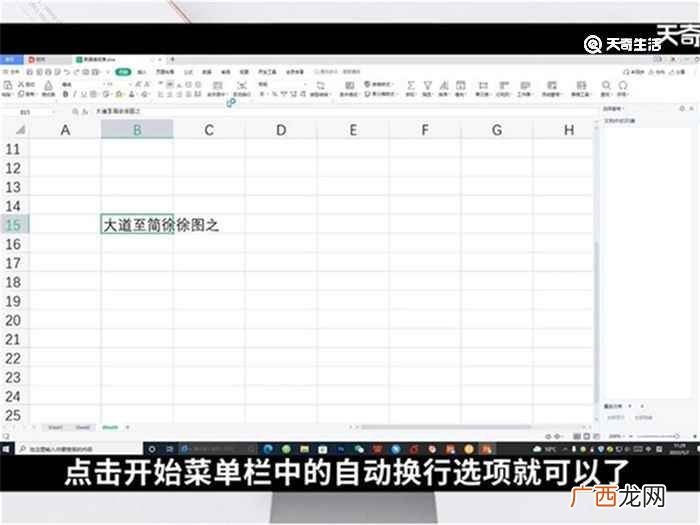The image size is (700, 525).
Task: Click cell B15 containing 大道至简徐徐图之
Action: point(137,225)
